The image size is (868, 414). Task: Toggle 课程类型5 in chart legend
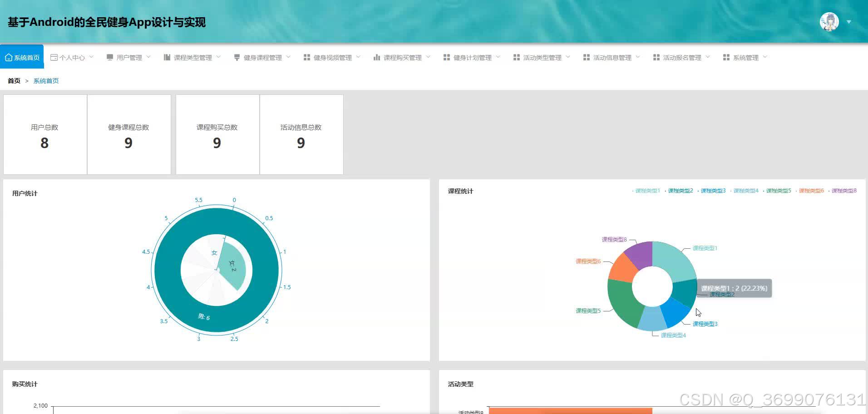point(777,191)
